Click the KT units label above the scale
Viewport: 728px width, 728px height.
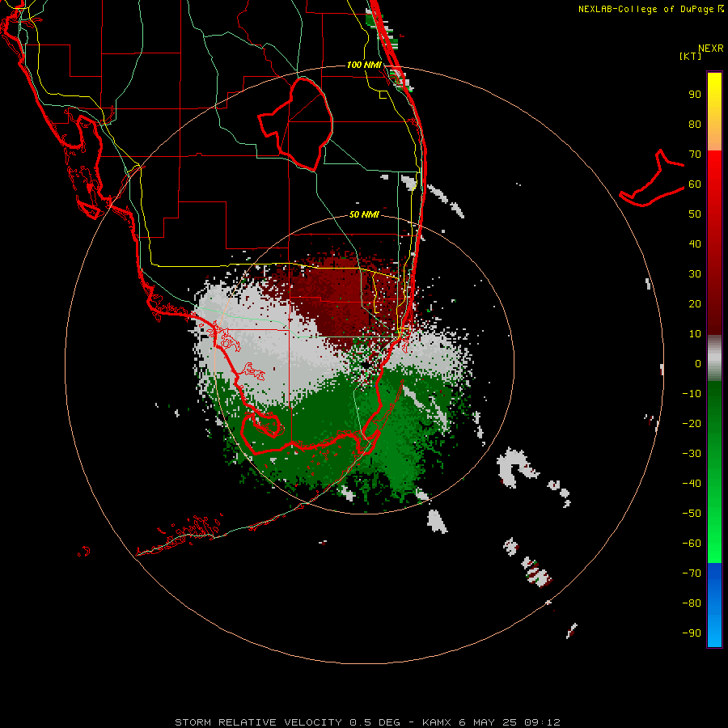tap(691, 56)
